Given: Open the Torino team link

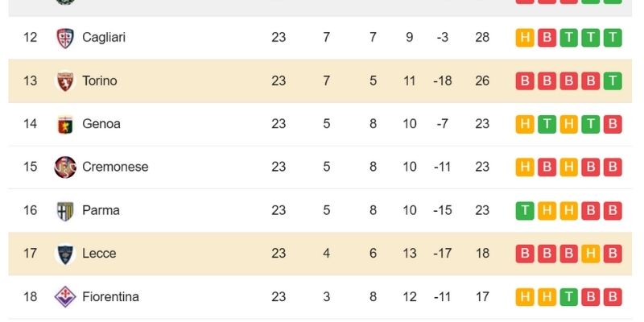Looking at the screenshot, I should (100, 80).
